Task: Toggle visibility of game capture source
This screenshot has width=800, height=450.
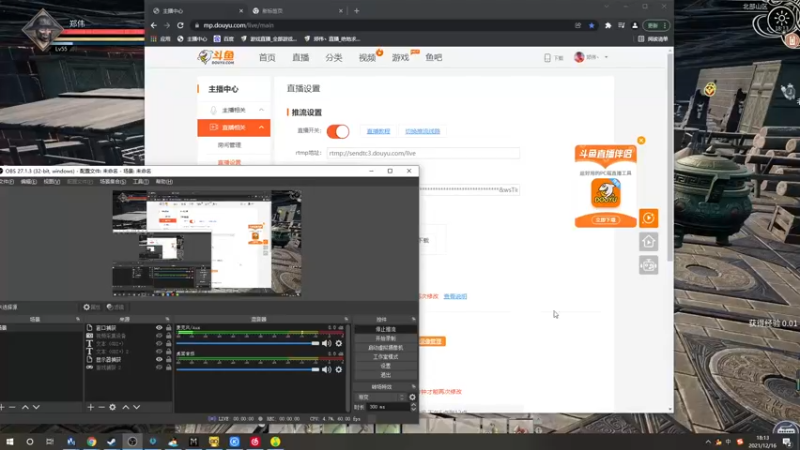Action: coord(159,367)
